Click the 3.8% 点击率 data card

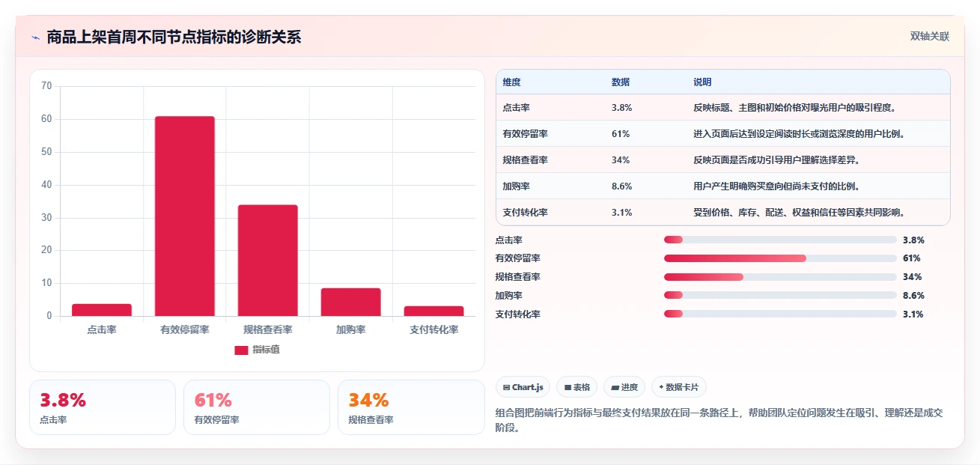(x=103, y=407)
